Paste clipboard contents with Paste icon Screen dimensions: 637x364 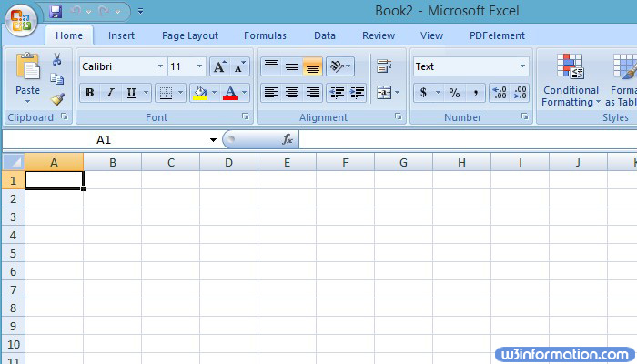(27, 66)
